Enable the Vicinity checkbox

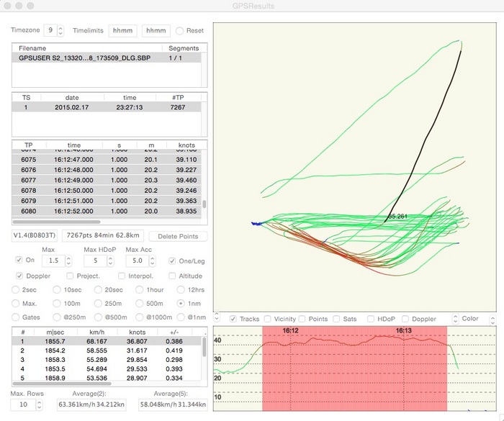pos(269,319)
